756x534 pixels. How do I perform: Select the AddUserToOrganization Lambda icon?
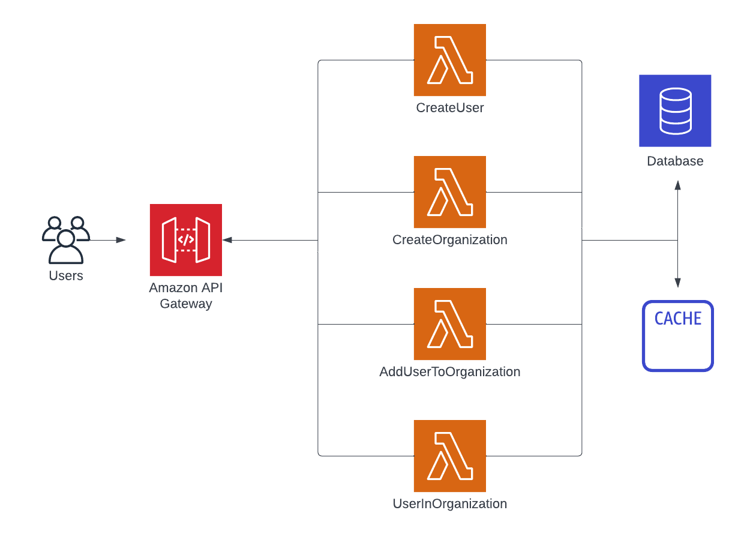[x=449, y=324]
